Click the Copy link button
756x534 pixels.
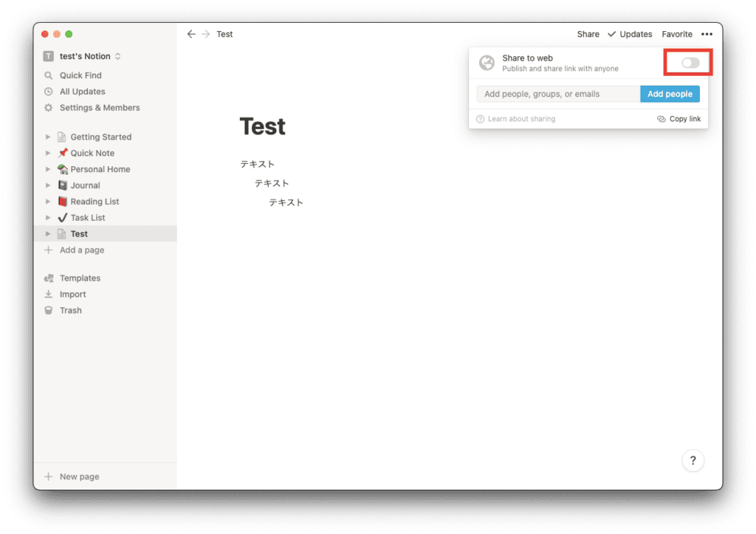[679, 119]
